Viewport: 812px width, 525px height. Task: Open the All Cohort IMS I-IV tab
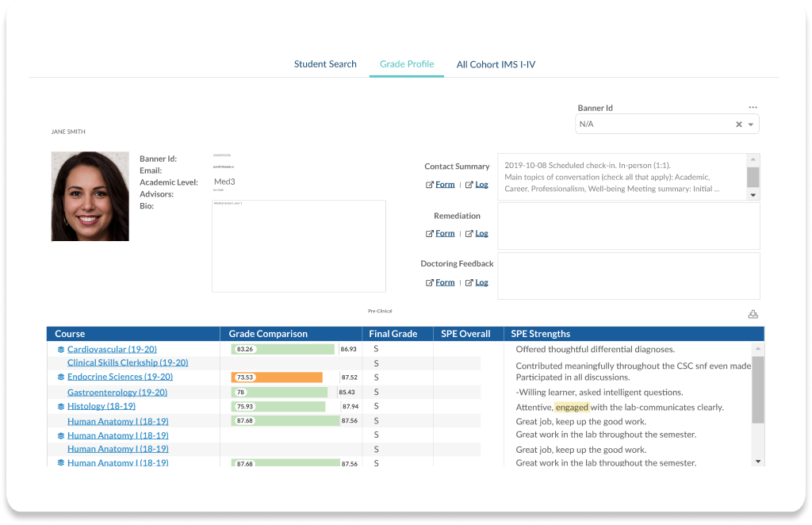tap(496, 64)
